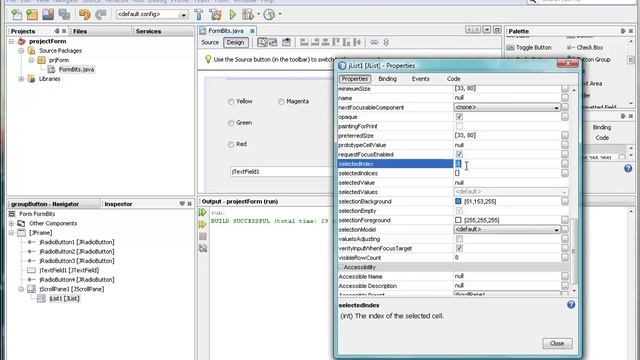Open the editor for the name property
The image size is (640, 360).
point(564,98)
